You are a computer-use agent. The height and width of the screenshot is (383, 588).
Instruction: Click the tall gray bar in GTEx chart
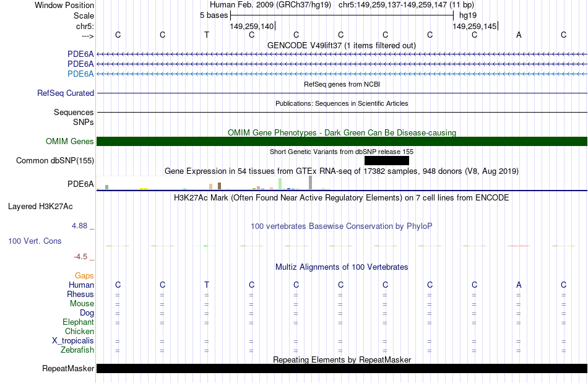click(x=311, y=183)
